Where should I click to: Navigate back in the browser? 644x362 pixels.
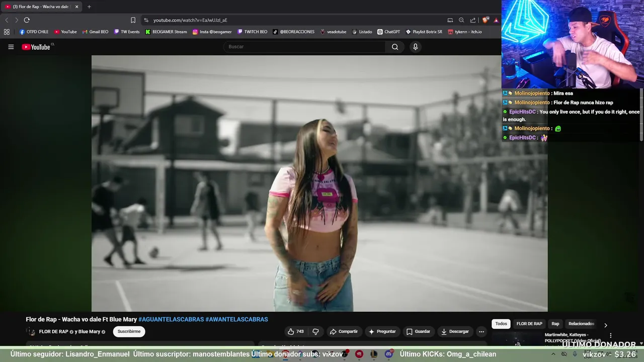pos(7,20)
